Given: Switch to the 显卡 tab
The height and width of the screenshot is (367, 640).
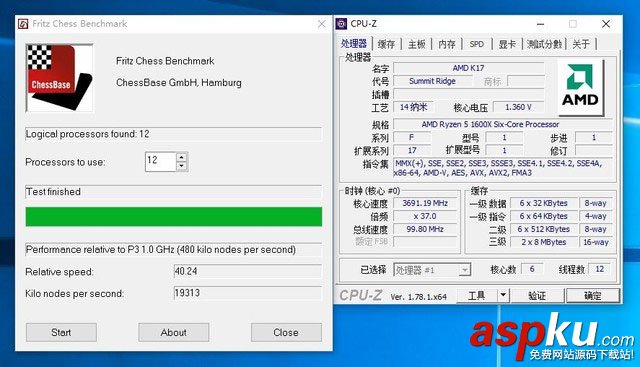Looking at the screenshot, I should pos(507,44).
